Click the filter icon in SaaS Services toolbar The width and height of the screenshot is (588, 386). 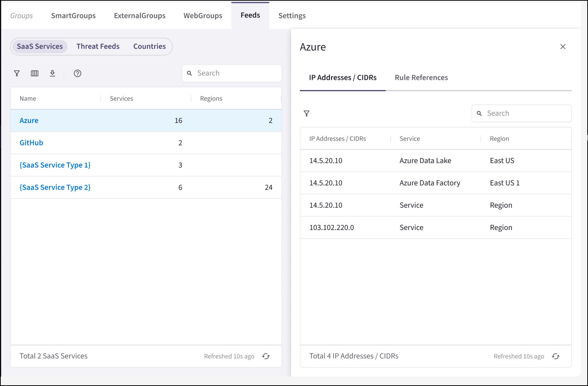[x=17, y=73]
